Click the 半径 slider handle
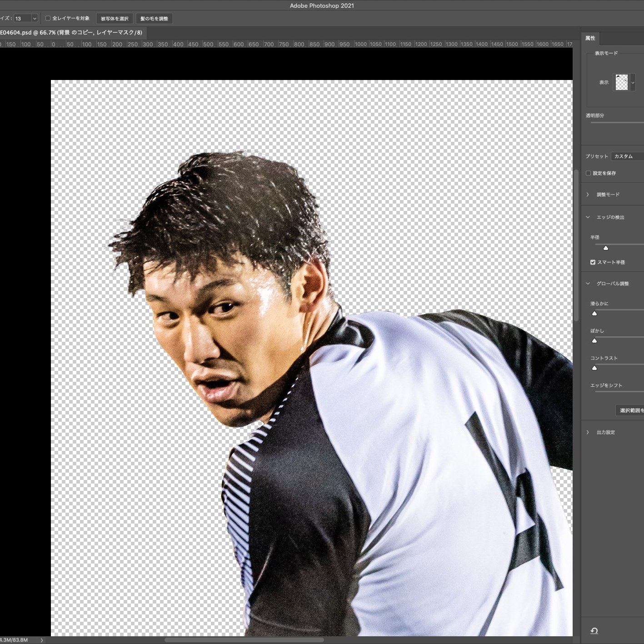The width and height of the screenshot is (644, 644). [x=605, y=248]
